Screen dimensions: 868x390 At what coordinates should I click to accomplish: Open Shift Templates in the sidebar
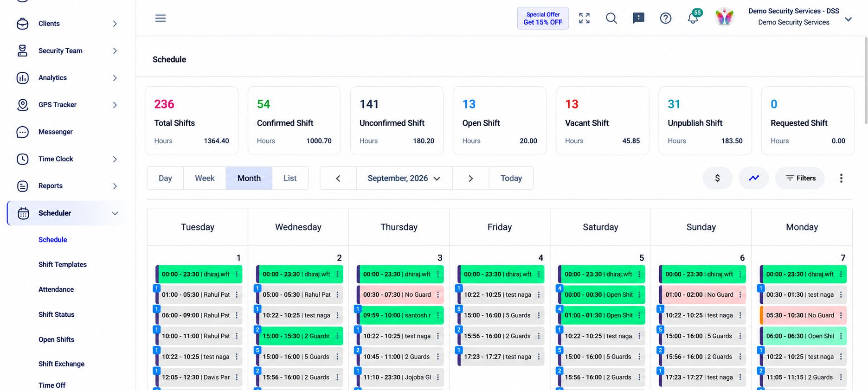point(63,264)
